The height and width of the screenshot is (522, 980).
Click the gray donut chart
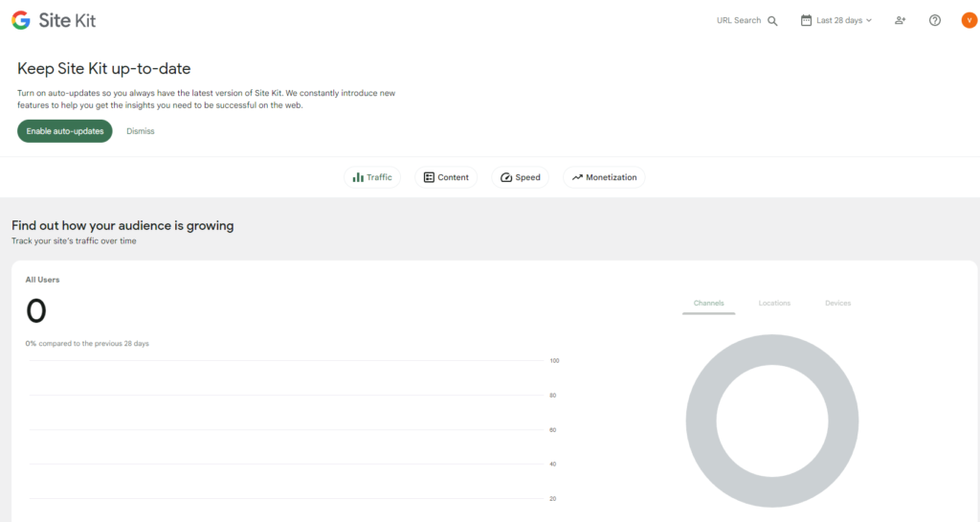click(772, 420)
